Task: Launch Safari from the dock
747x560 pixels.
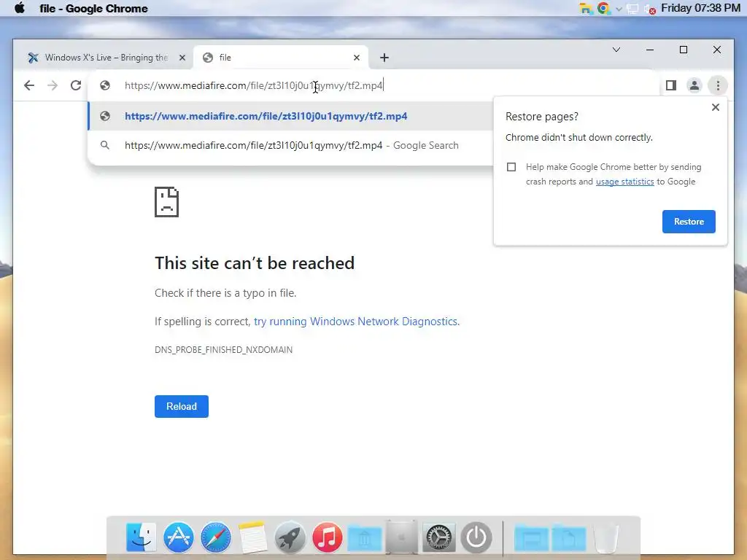Action: 215,537
